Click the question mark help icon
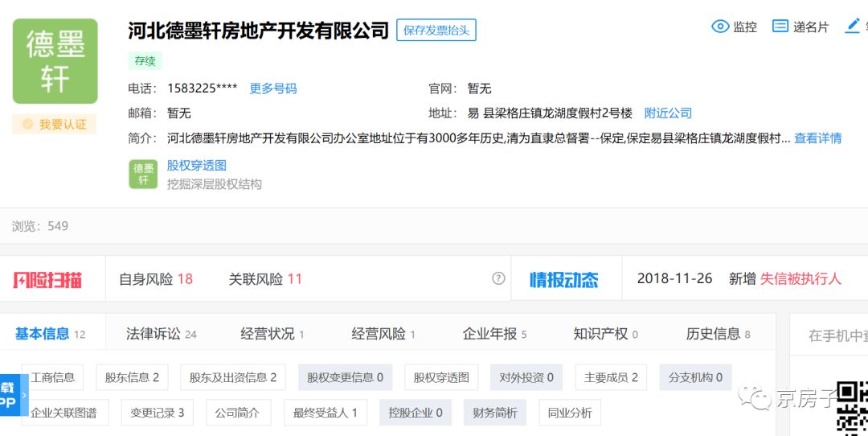This screenshot has width=868, height=436. click(498, 279)
